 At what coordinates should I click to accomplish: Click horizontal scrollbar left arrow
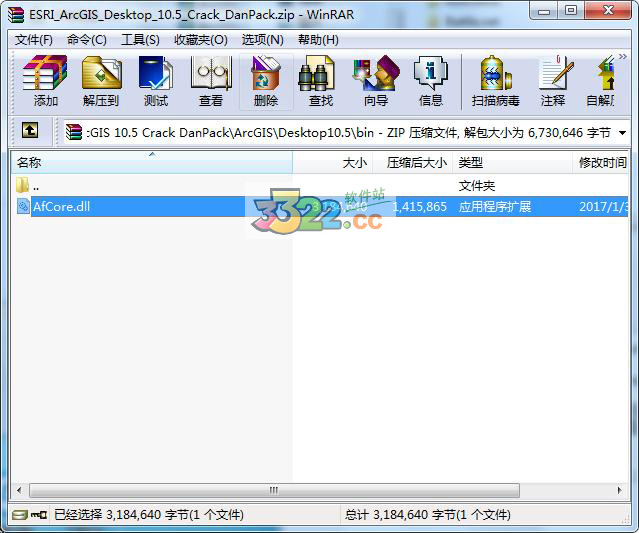19,490
